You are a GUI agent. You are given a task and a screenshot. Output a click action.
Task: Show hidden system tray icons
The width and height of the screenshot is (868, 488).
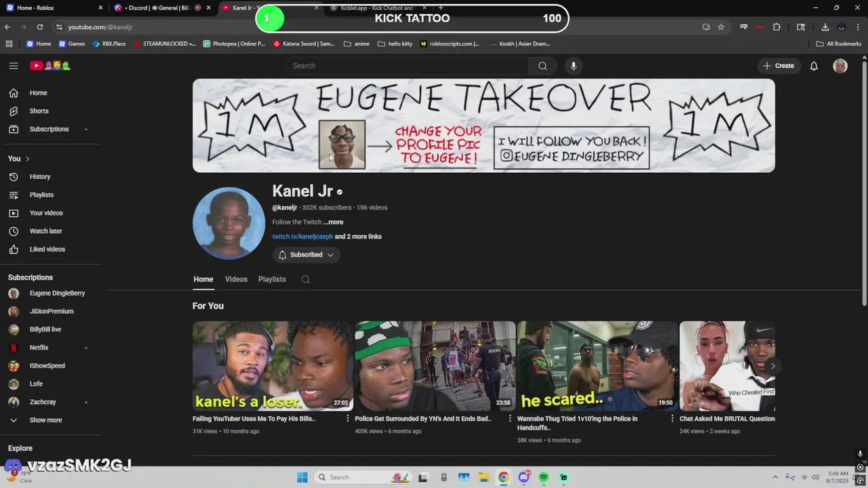coord(775,477)
